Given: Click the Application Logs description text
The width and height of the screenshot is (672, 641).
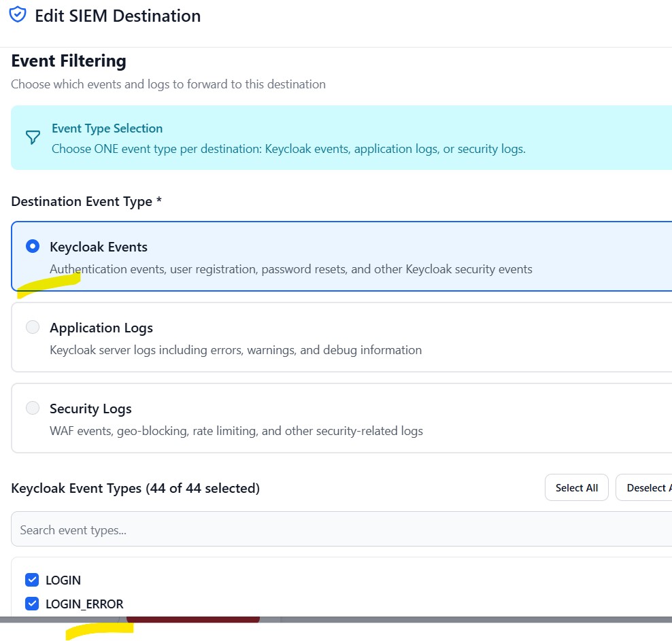Looking at the screenshot, I should (x=235, y=350).
